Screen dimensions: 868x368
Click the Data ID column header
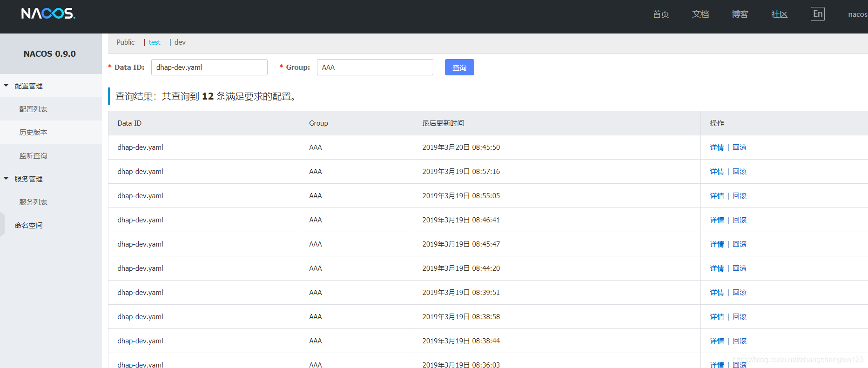pyautogui.click(x=129, y=123)
